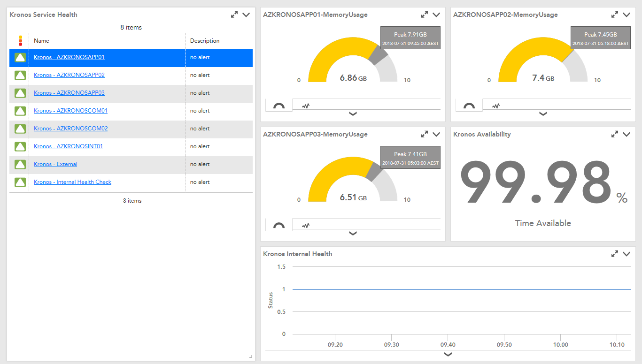Click the 'Time Available' caption
This screenshot has height=364, width=642.
click(x=543, y=223)
